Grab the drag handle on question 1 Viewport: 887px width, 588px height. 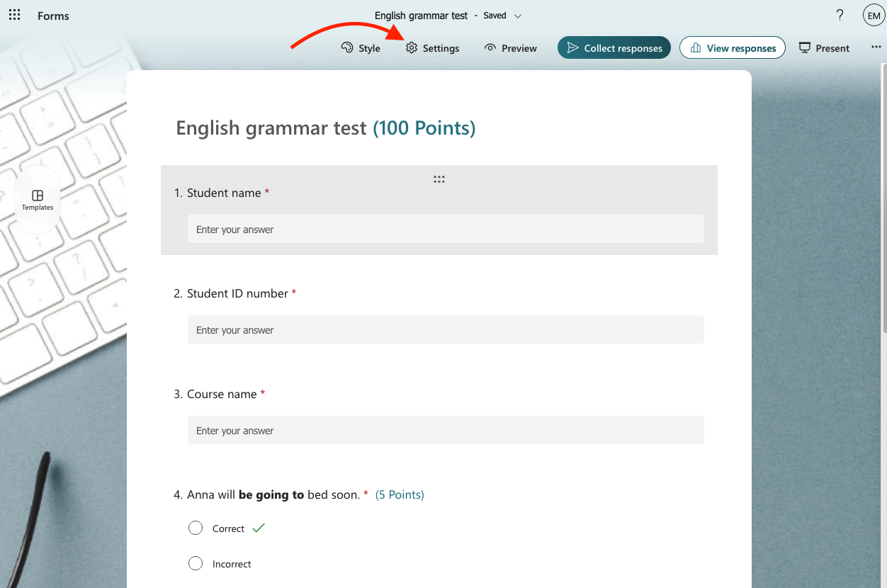tap(439, 179)
